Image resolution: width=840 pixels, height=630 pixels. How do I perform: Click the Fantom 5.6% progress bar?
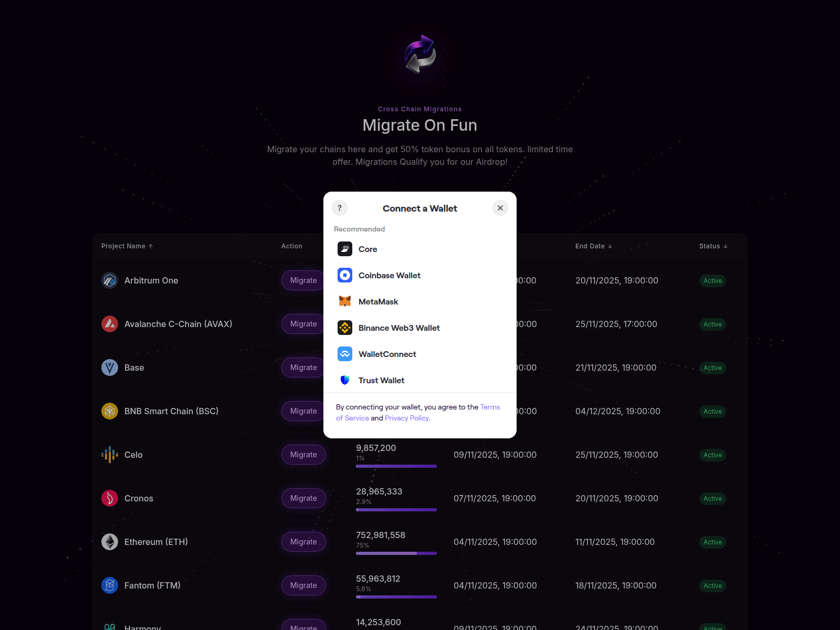point(396,597)
